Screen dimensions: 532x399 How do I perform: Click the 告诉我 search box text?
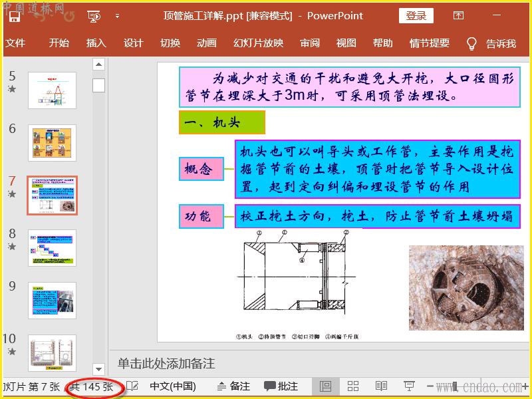pyautogui.click(x=501, y=44)
